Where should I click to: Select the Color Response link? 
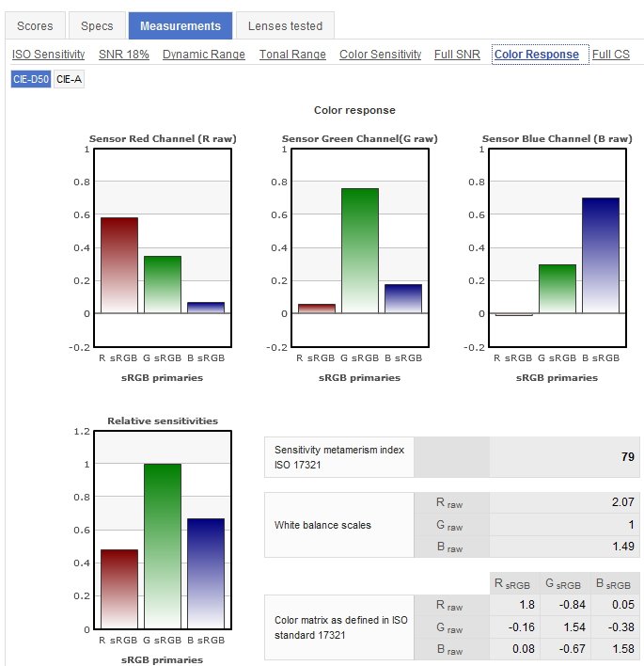click(536, 55)
